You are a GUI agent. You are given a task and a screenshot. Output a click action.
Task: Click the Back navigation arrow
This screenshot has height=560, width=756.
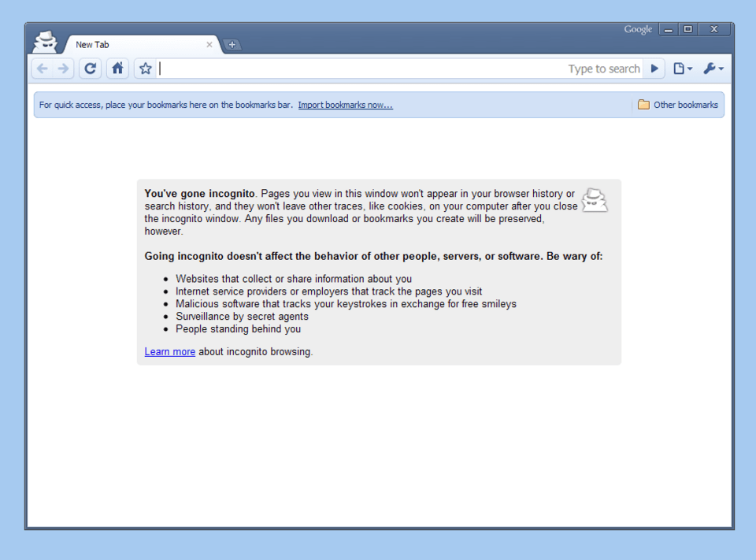[x=43, y=69]
